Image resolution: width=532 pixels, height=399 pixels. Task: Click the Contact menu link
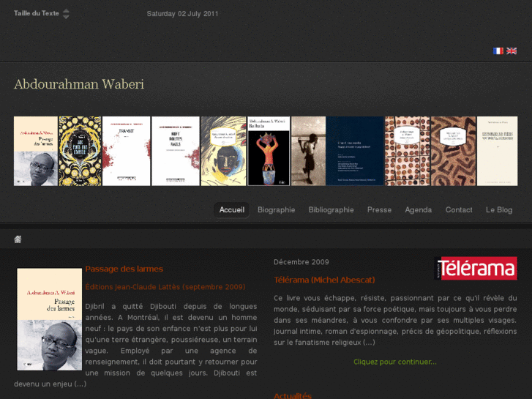pos(459,210)
